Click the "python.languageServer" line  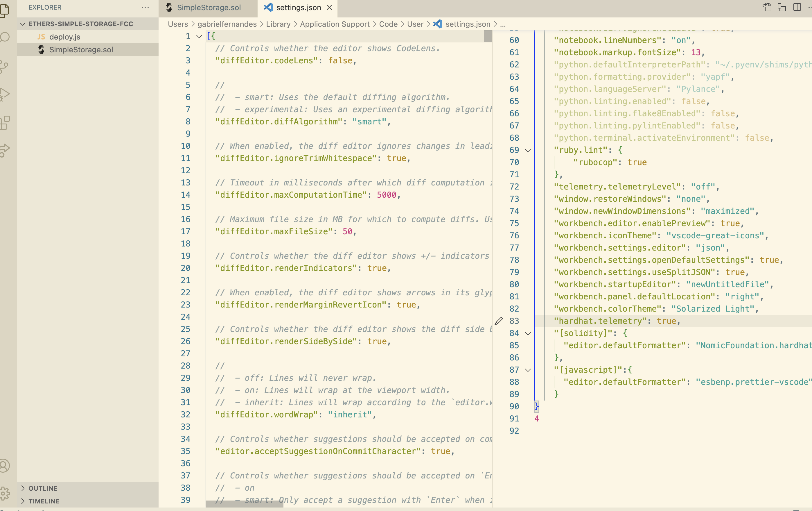pyautogui.click(x=639, y=89)
